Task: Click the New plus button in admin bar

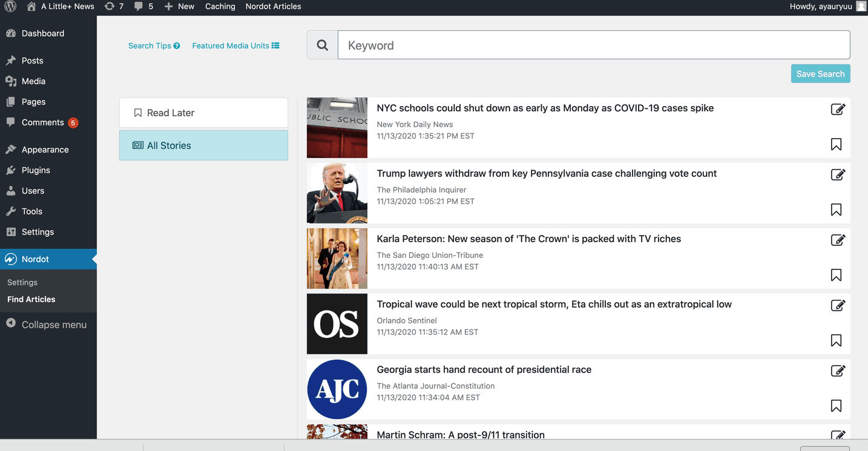Action: (179, 7)
